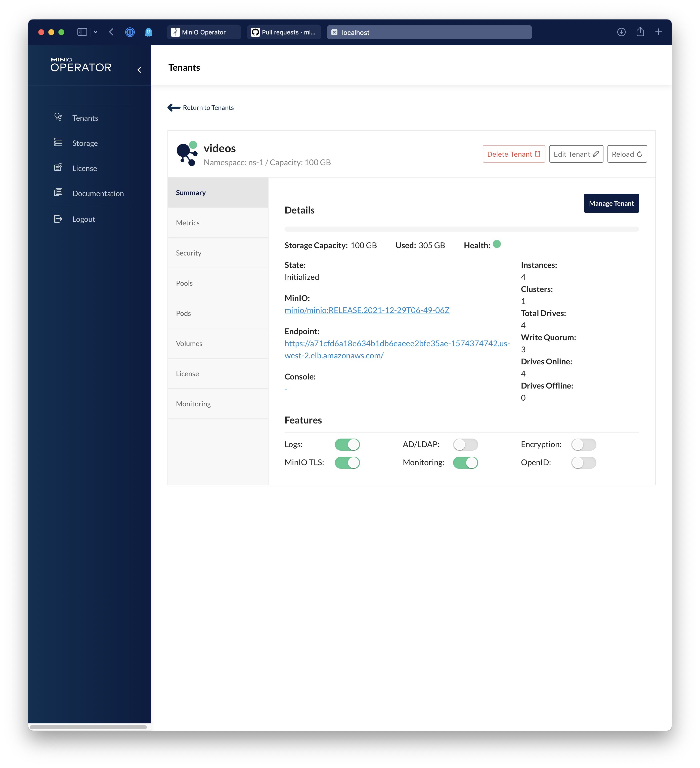
Task: Click the Storage sidebar icon
Action: (58, 142)
